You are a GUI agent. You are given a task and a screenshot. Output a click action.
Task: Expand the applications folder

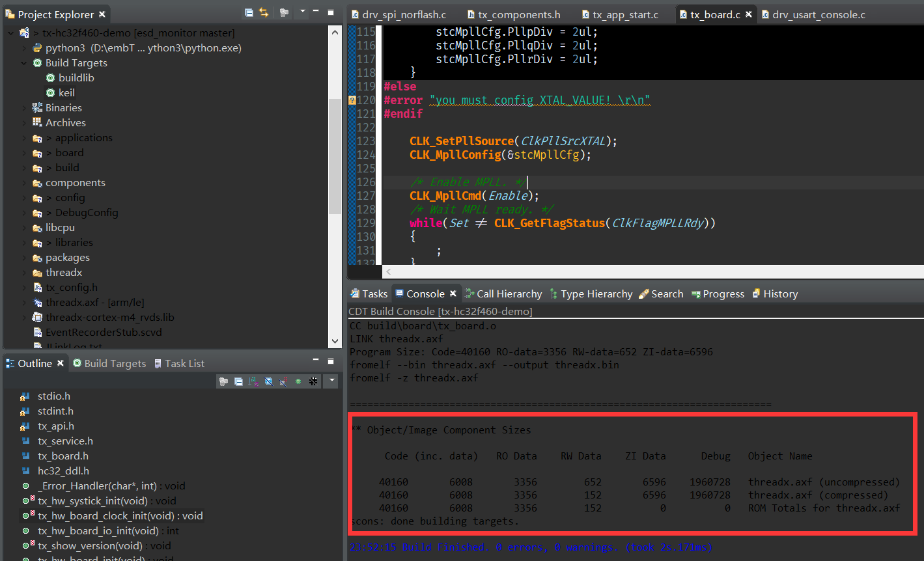pos(25,138)
